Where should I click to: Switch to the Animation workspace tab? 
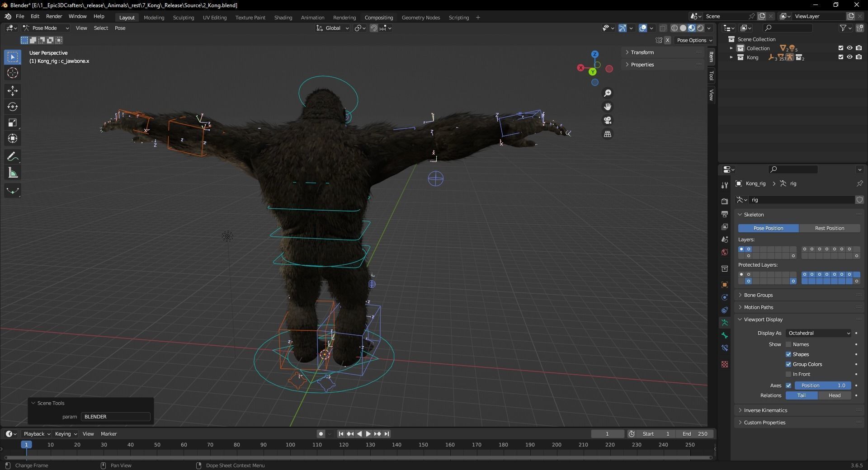point(312,18)
